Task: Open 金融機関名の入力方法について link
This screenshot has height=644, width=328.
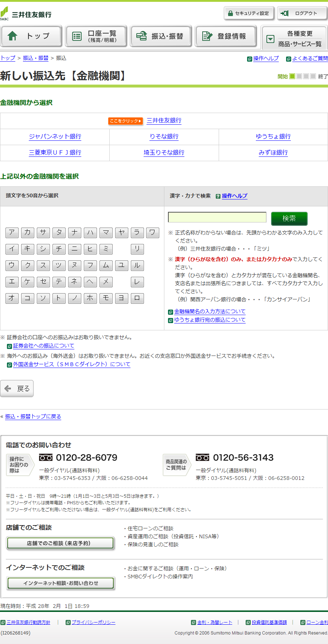Action: (x=210, y=312)
